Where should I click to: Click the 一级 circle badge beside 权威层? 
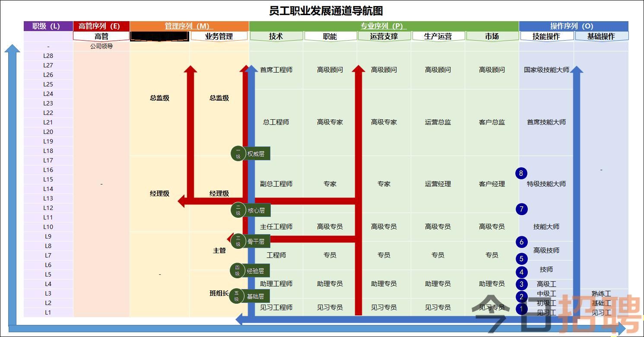[238, 153]
